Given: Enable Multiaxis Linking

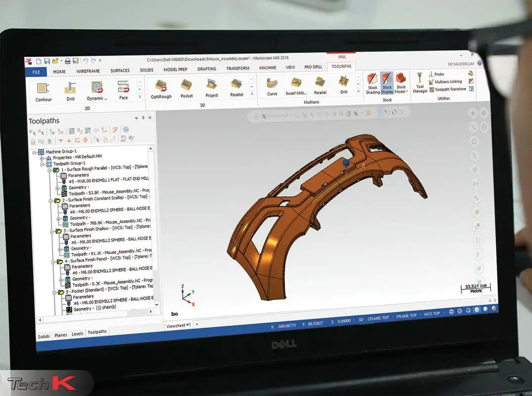Looking at the screenshot, I should coord(448,82).
